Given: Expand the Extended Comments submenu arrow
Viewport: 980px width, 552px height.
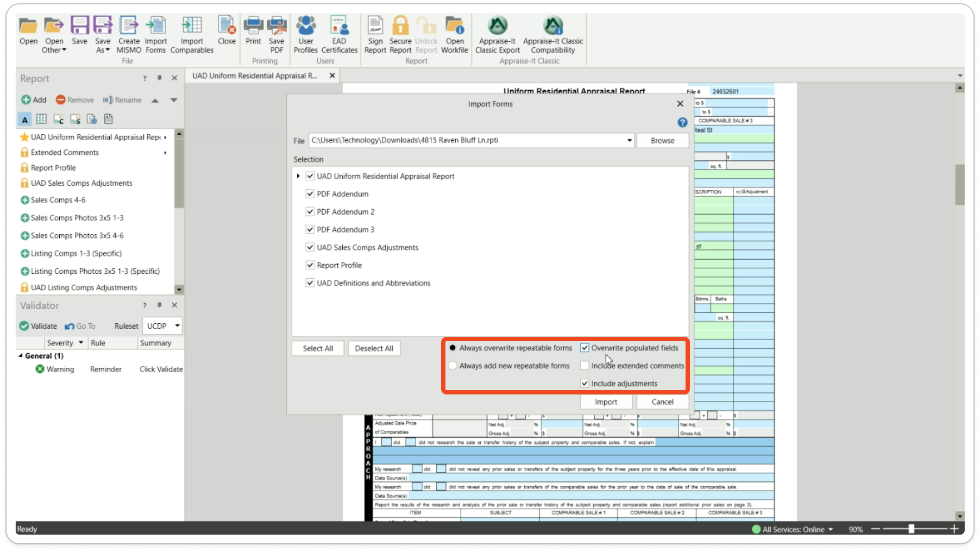Looking at the screenshot, I should click(165, 153).
